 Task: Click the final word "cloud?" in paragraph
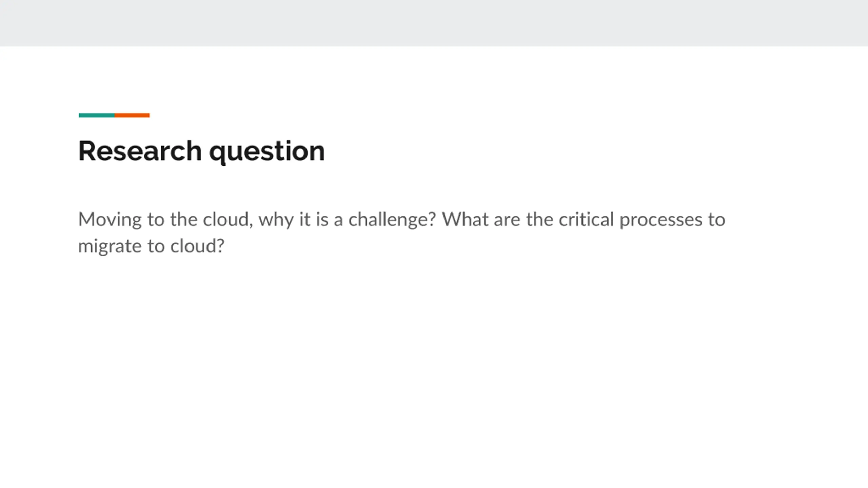coord(197,246)
